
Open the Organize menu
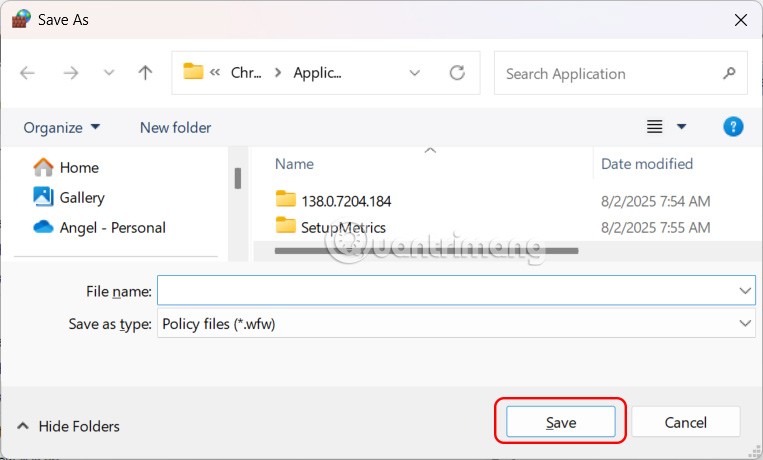pyautogui.click(x=62, y=127)
